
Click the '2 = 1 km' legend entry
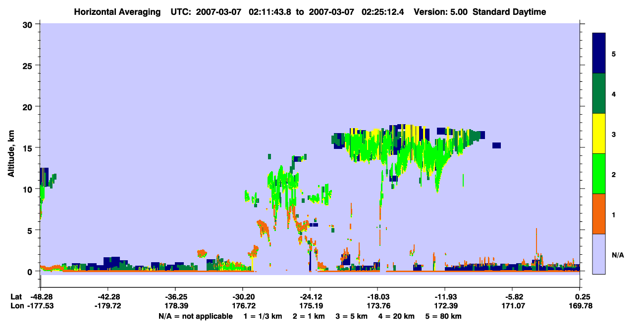pyautogui.click(x=310, y=316)
